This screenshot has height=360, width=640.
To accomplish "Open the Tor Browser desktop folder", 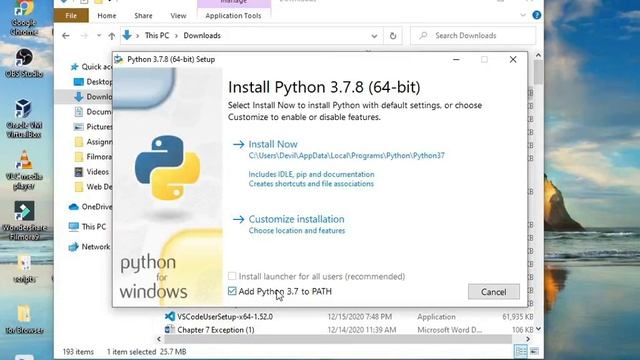I will coord(24,320).
